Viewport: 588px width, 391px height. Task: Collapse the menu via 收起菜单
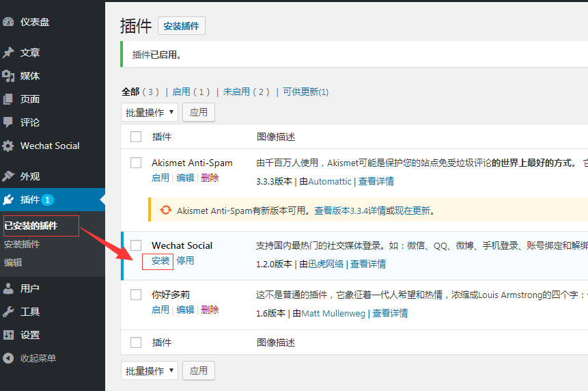(38, 358)
